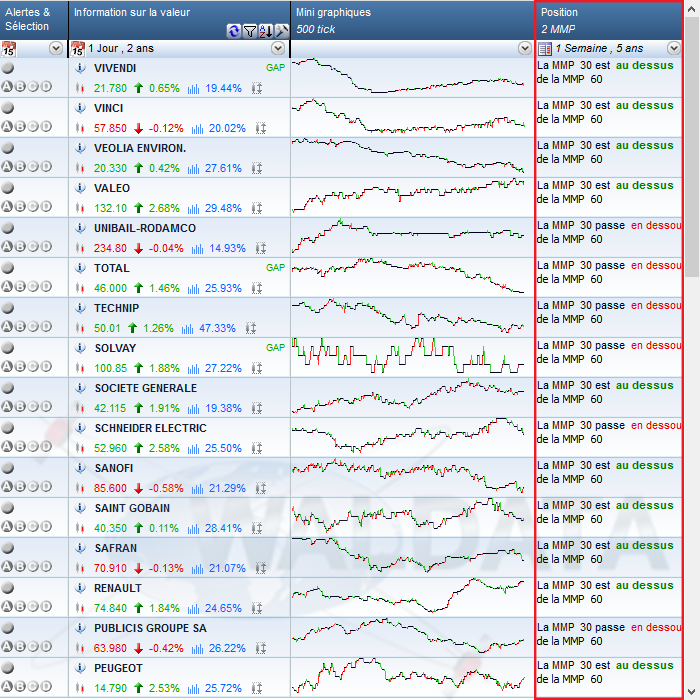Viewport: 700px width, 700px height.
Task: Open VIVENDI info icon
Action: click(x=80, y=68)
